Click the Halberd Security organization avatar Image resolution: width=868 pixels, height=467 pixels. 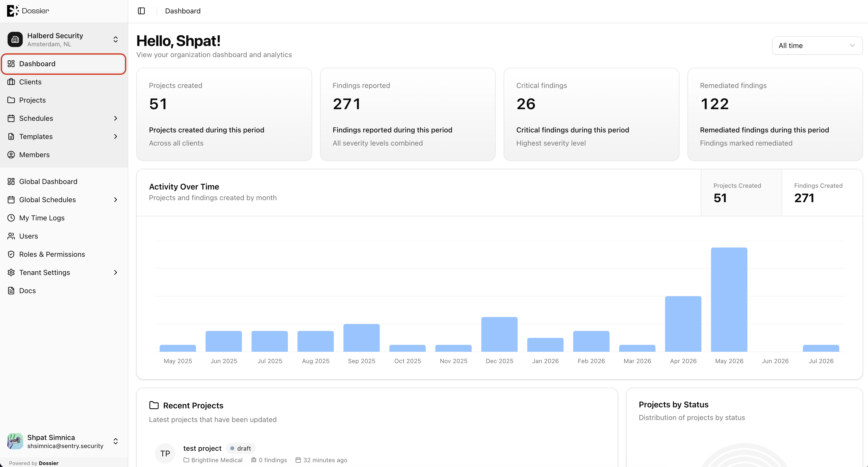15,39
